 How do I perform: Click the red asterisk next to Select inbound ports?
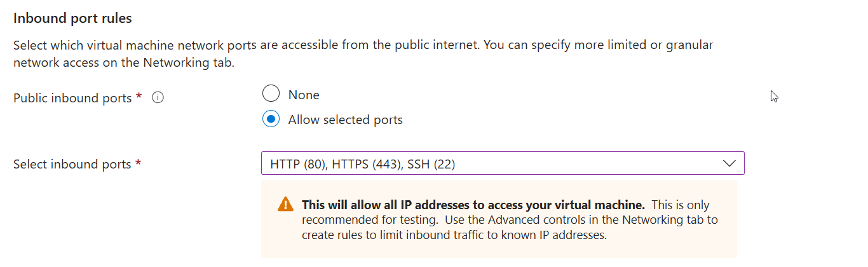pyautogui.click(x=137, y=163)
